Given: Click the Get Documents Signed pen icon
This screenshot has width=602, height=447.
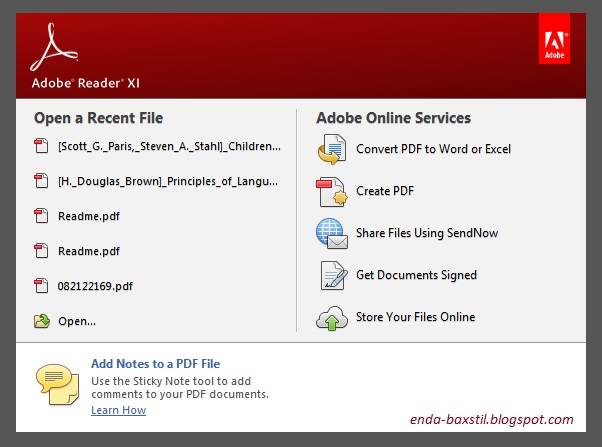Looking at the screenshot, I should [334, 275].
